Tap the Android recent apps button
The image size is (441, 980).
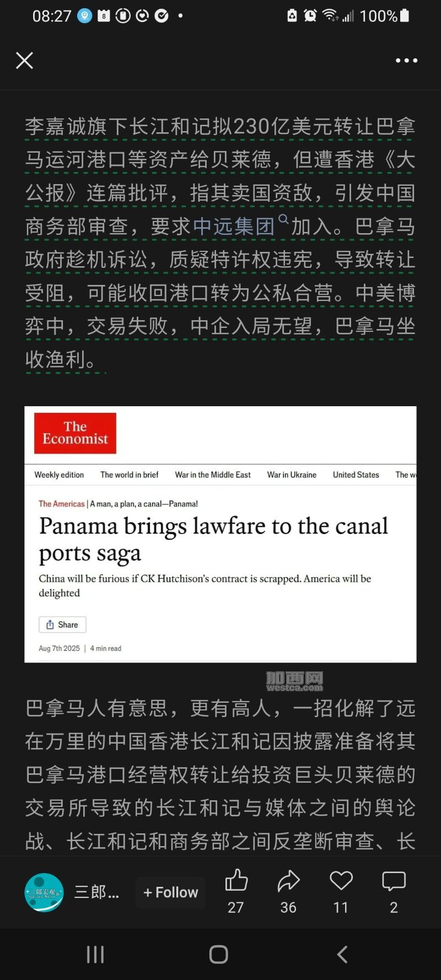95,954
